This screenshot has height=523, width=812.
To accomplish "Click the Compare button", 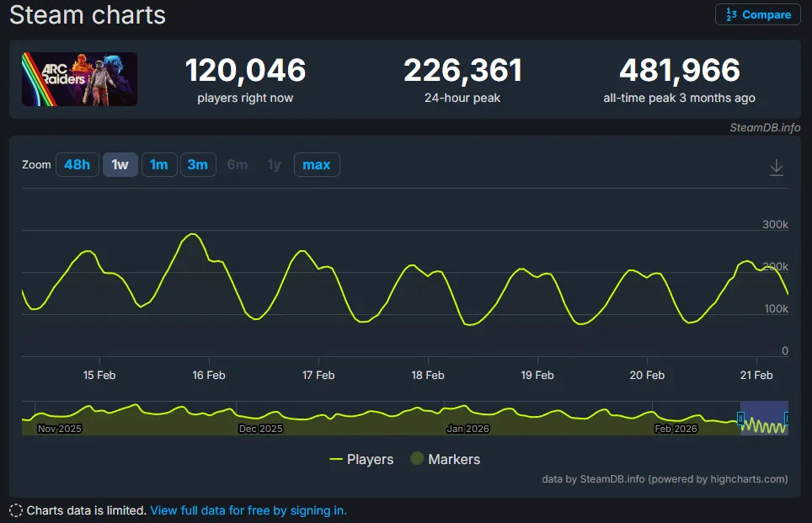I will (x=757, y=14).
